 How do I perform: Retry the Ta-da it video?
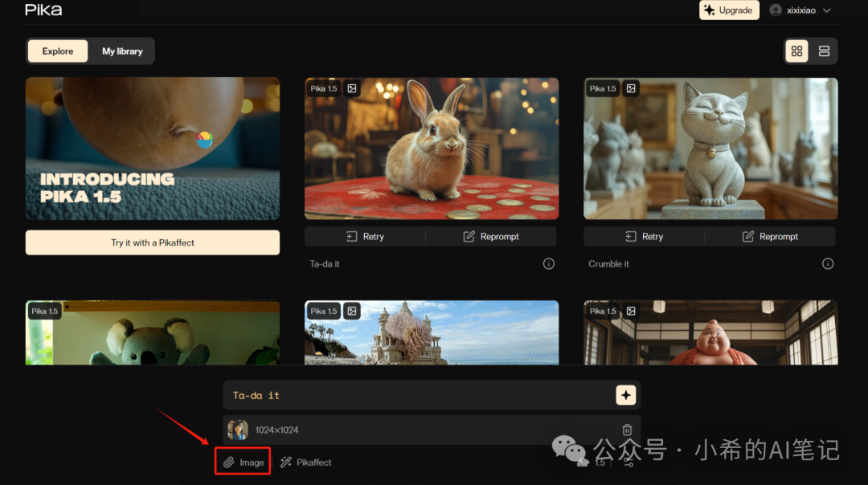pos(365,236)
